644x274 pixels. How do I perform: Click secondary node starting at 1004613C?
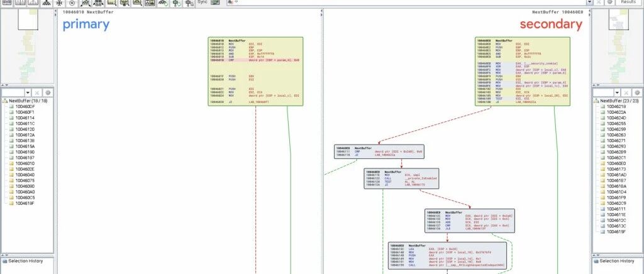447,256
